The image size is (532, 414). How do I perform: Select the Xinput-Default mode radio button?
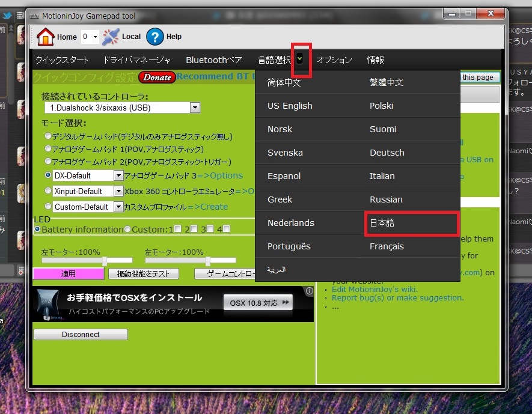coord(48,190)
